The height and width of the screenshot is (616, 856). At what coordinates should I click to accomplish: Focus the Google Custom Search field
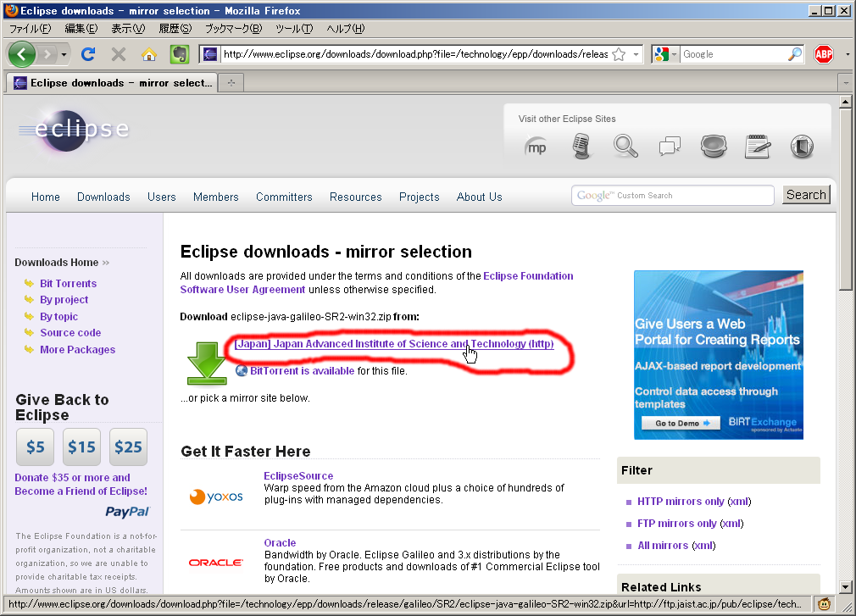click(673, 196)
